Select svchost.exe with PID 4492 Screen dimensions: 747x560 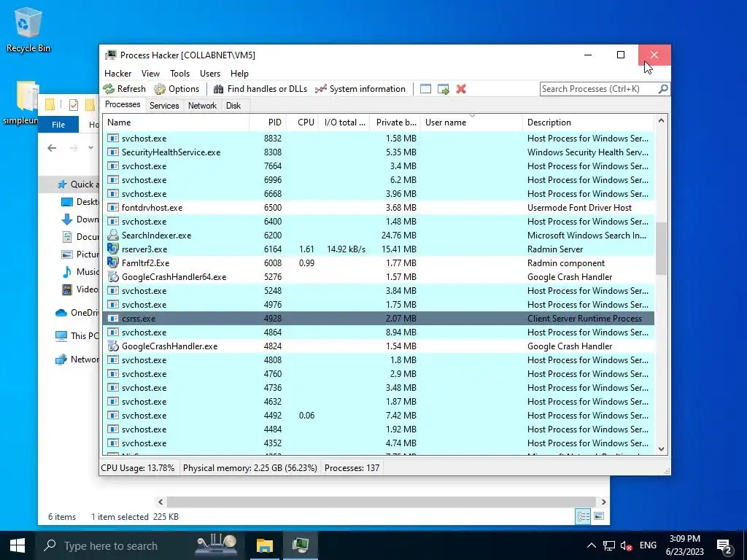(379, 415)
